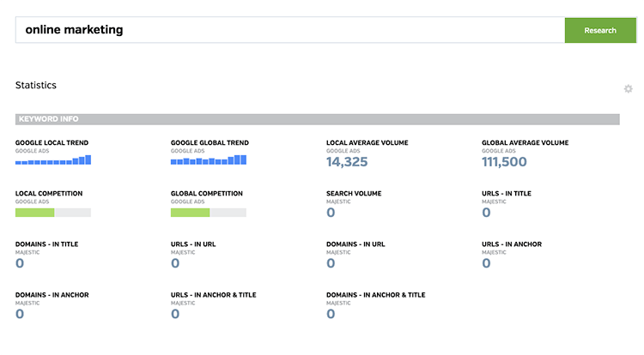Screen dimensions: 644x355
Task: Open the statistics settings gear icon
Action: click(x=628, y=89)
